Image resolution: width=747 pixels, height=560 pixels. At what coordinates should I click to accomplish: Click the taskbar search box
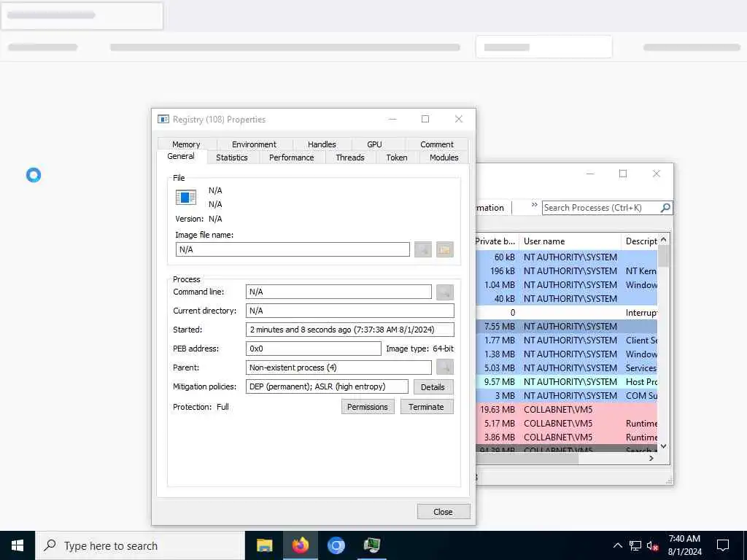point(140,545)
